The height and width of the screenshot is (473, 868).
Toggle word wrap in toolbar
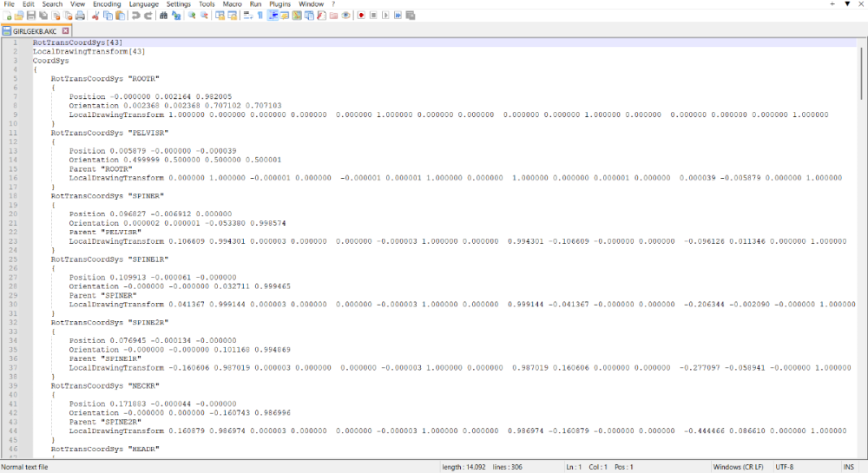click(248, 16)
